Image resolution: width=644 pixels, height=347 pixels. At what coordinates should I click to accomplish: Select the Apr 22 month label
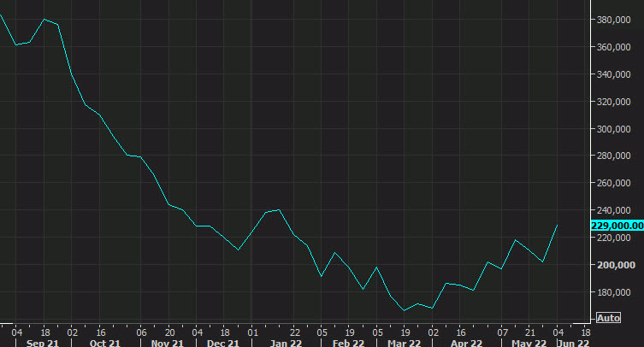466,343
